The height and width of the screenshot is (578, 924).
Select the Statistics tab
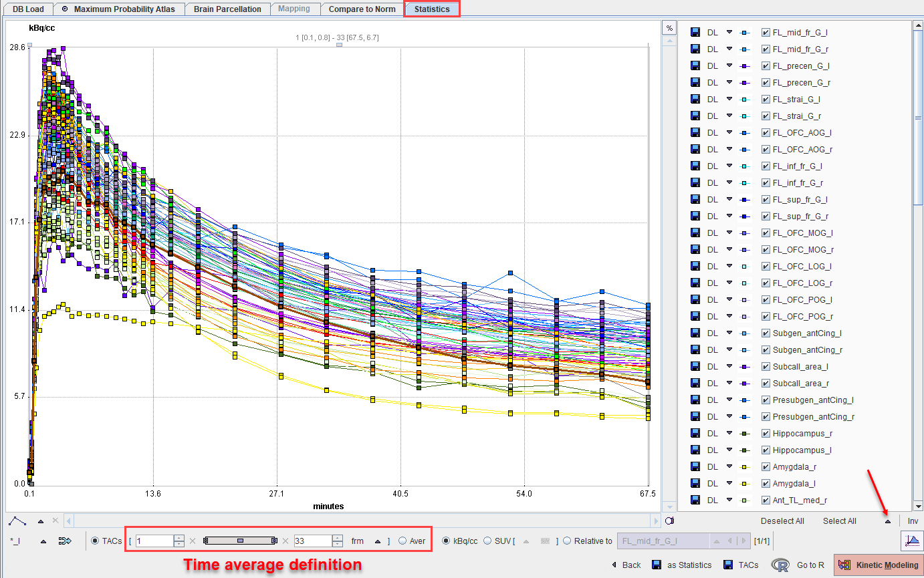[x=432, y=9]
